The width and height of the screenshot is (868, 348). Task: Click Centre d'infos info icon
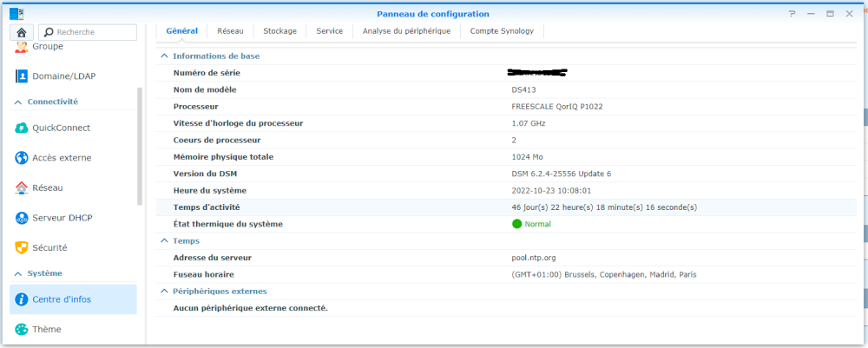(x=22, y=299)
